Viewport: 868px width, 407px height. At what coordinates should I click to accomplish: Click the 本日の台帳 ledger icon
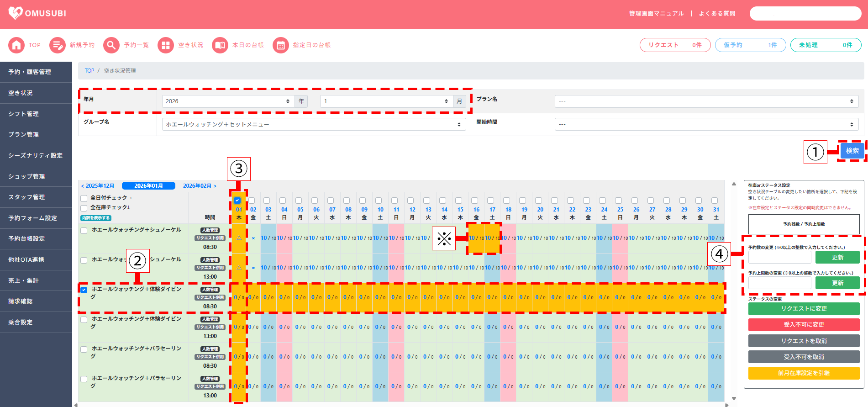[x=220, y=45]
